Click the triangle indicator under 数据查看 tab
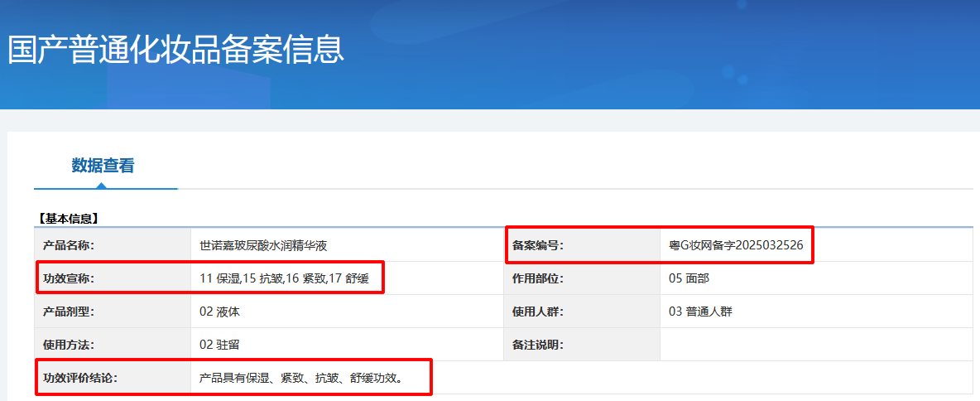The image size is (980, 401). tap(102, 186)
